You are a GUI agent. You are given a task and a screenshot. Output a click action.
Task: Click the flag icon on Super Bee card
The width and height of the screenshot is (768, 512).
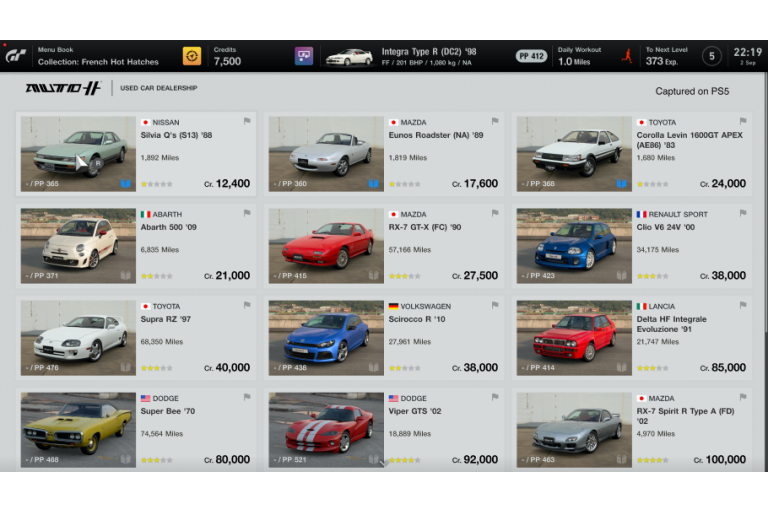247,397
